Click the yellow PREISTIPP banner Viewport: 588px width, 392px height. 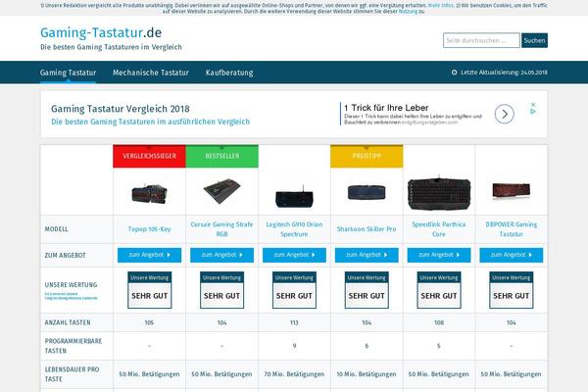tap(367, 156)
